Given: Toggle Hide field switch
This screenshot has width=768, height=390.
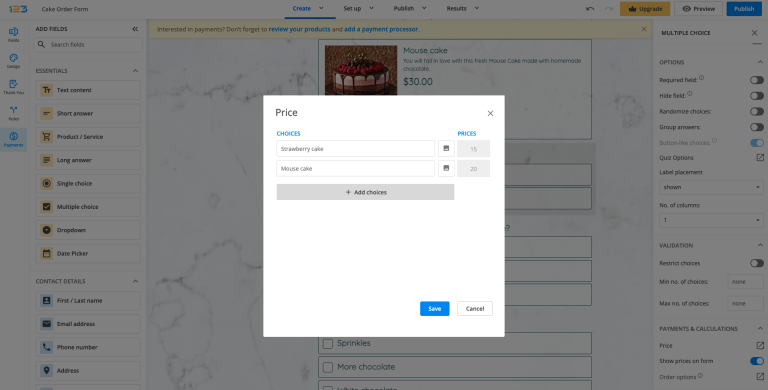Looking at the screenshot, I should click(x=757, y=96).
